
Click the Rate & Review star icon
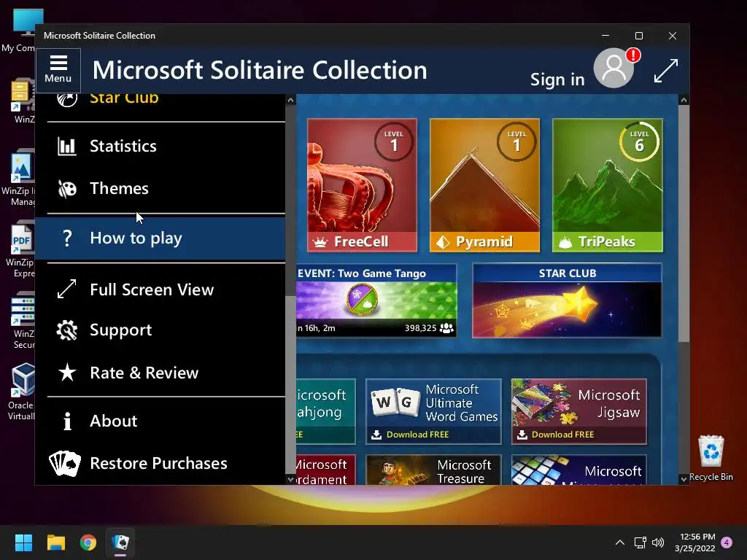67,373
